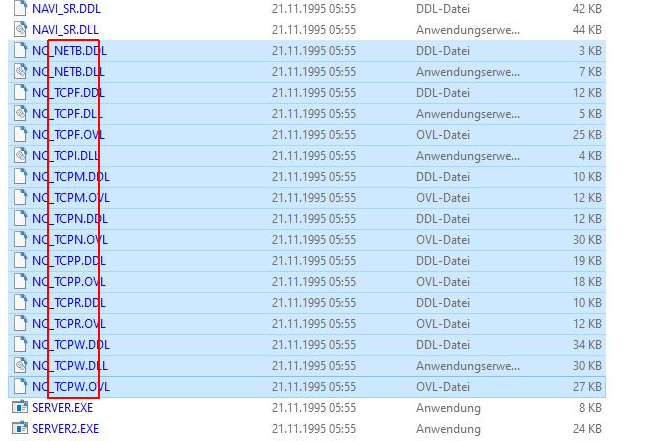Click the gear DLL icon beside NAVI_SR.DLL
This screenshot has height=441, width=648.
click(x=20, y=30)
